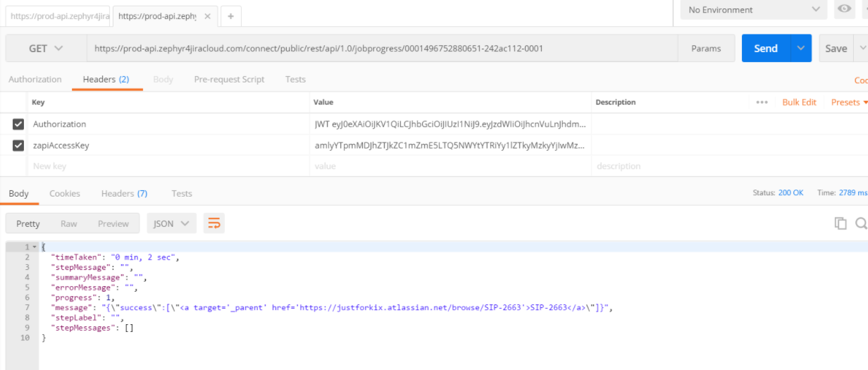Copy response body to clipboard
This screenshot has height=370, width=868.
(x=841, y=223)
